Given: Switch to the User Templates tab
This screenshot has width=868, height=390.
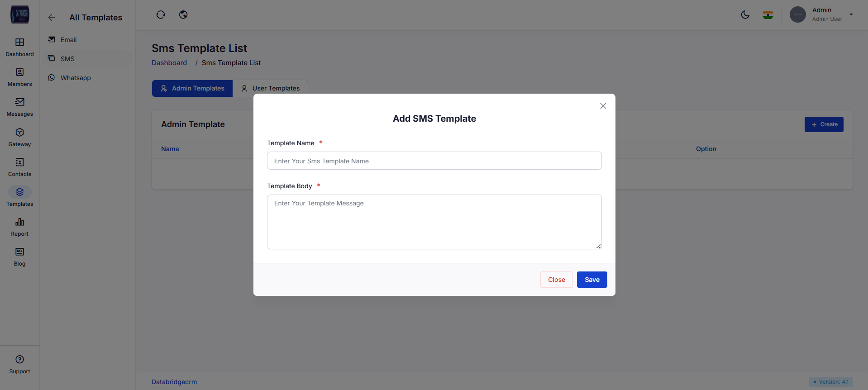Looking at the screenshot, I should tap(270, 89).
